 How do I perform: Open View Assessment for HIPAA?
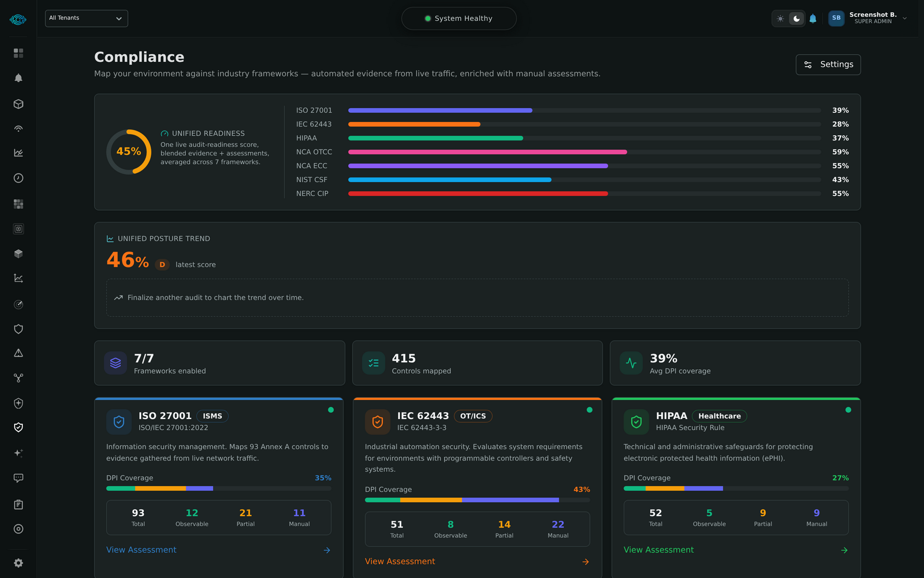coord(659,550)
